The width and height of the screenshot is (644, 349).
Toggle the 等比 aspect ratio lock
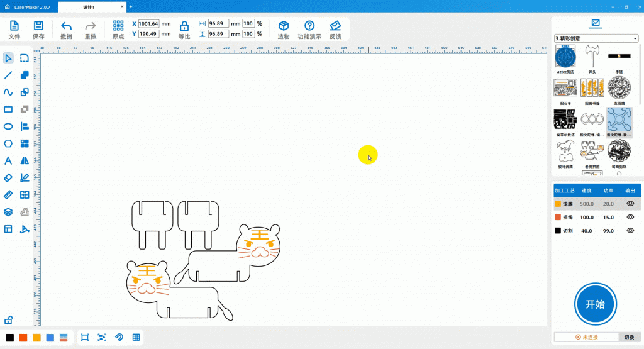click(184, 26)
